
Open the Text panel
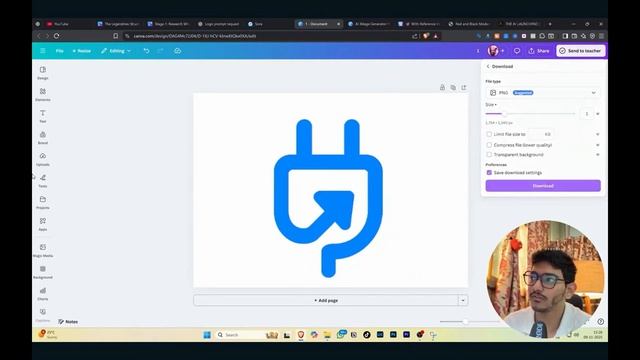coord(42,116)
